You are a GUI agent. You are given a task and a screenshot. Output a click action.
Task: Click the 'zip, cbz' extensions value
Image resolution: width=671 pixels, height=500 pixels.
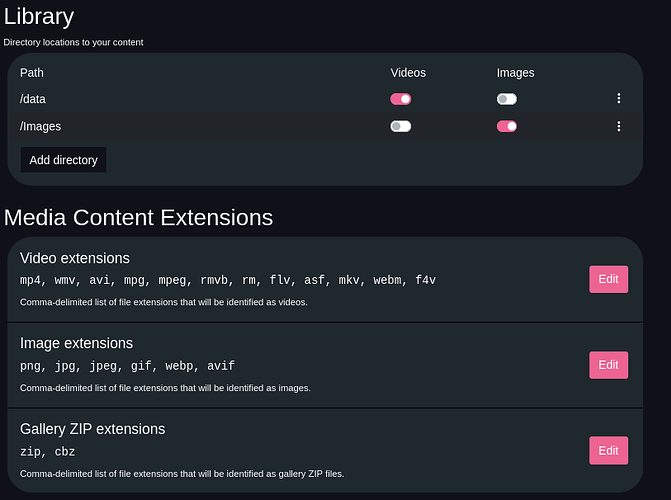48,452
